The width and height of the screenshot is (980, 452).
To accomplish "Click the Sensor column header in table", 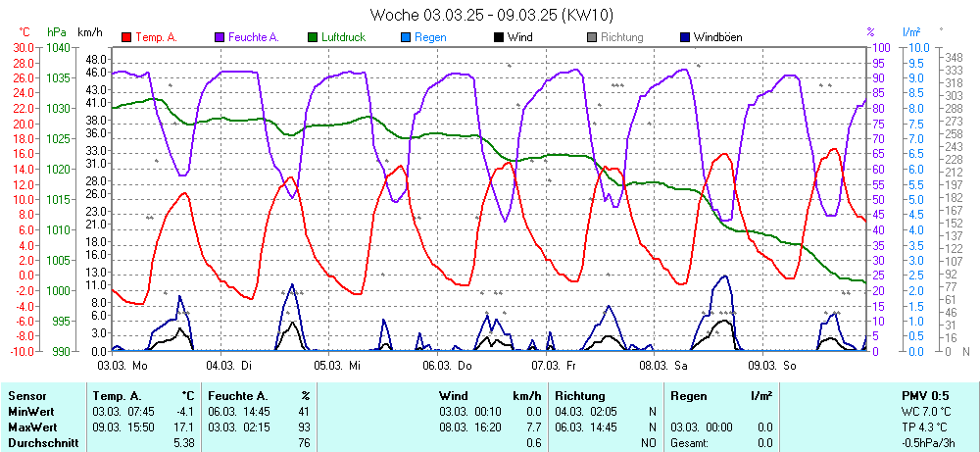I will click(27, 395).
